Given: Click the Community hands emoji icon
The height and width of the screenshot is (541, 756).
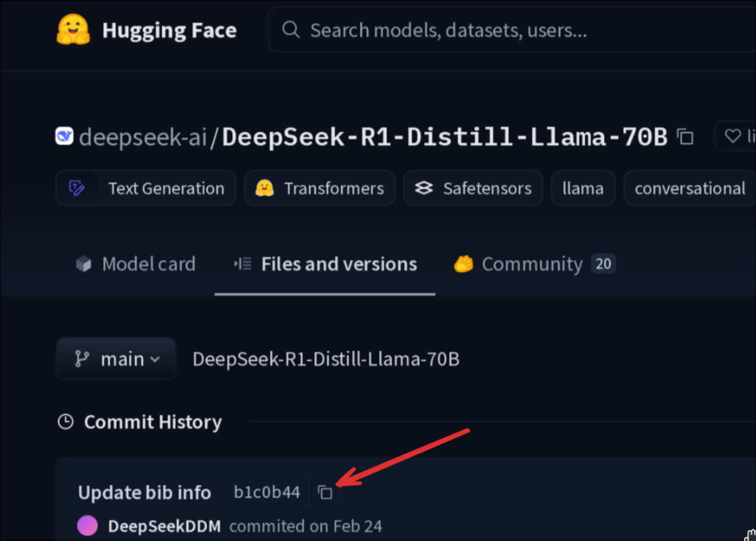Looking at the screenshot, I should 464,264.
